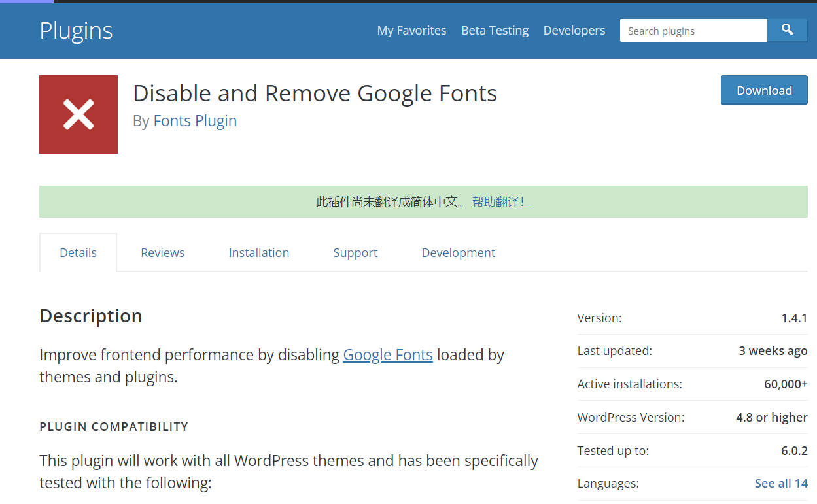
Task: Click the plugin title heading
Action: click(315, 93)
